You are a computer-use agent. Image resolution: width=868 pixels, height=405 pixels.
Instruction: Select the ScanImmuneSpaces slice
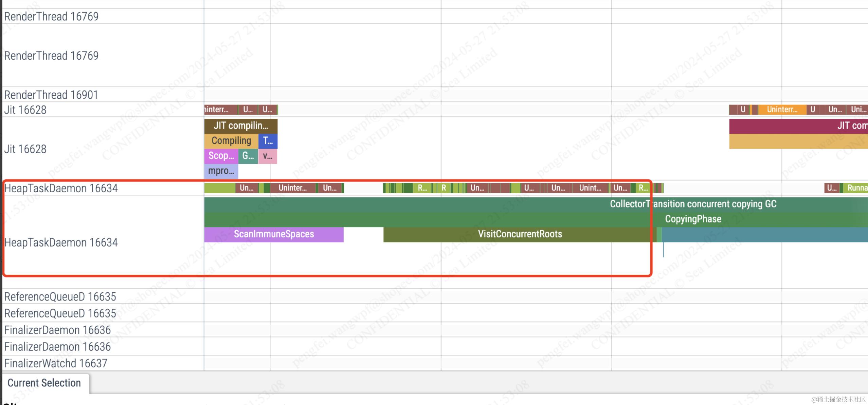[x=274, y=234]
